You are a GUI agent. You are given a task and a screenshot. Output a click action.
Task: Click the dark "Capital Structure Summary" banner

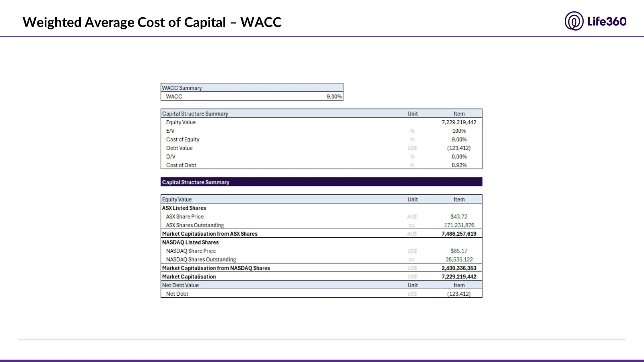(321, 182)
